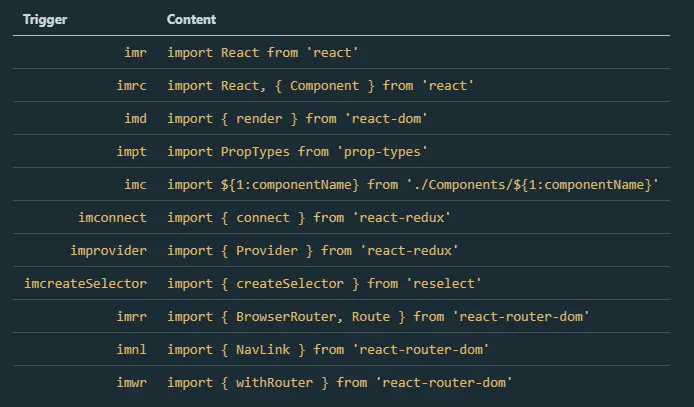Select the BrowserRouter, Route import snippet
Image resolution: width=694 pixels, height=407 pixels.
pyautogui.click(x=379, y=316)
